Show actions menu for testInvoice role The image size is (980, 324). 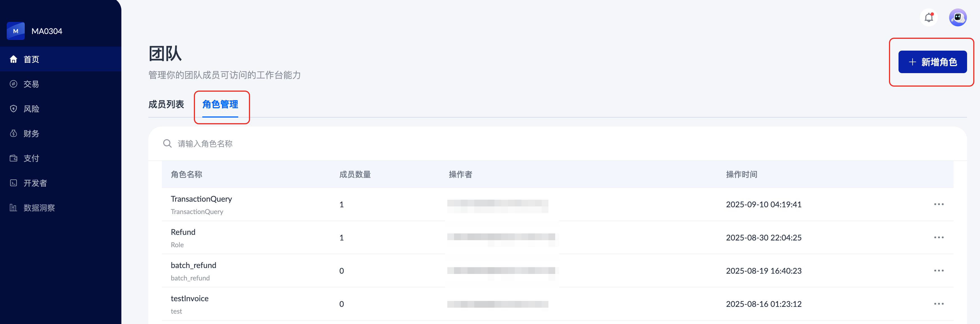[938, 303]
